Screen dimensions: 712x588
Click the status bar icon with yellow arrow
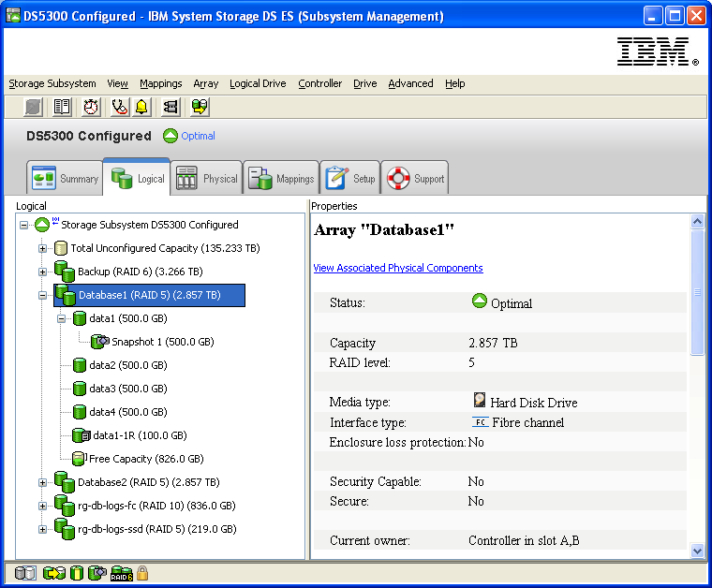pos(54,573)
